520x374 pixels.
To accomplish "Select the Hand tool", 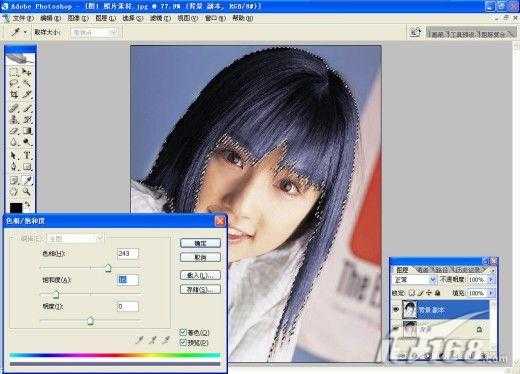I will pyautogui.click(x=14, y=192).
